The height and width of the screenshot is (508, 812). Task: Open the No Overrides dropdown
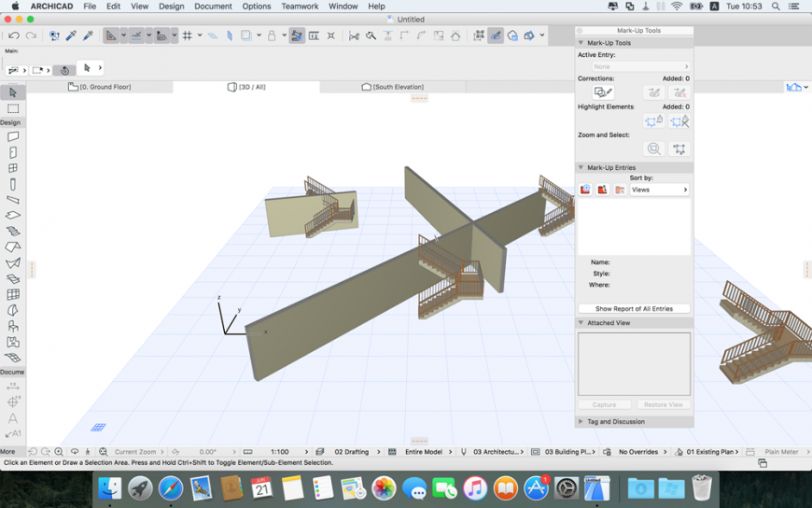(x=637, y=452)
